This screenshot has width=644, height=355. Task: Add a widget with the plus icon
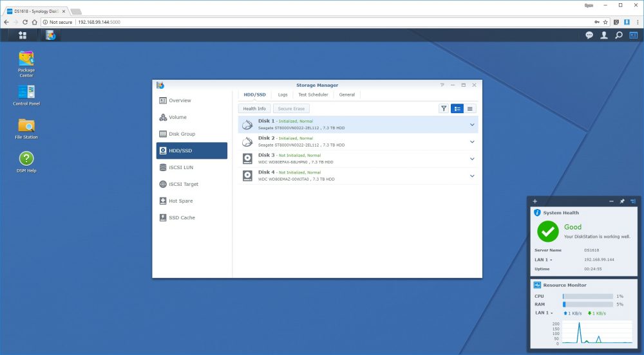pos(535,201)
